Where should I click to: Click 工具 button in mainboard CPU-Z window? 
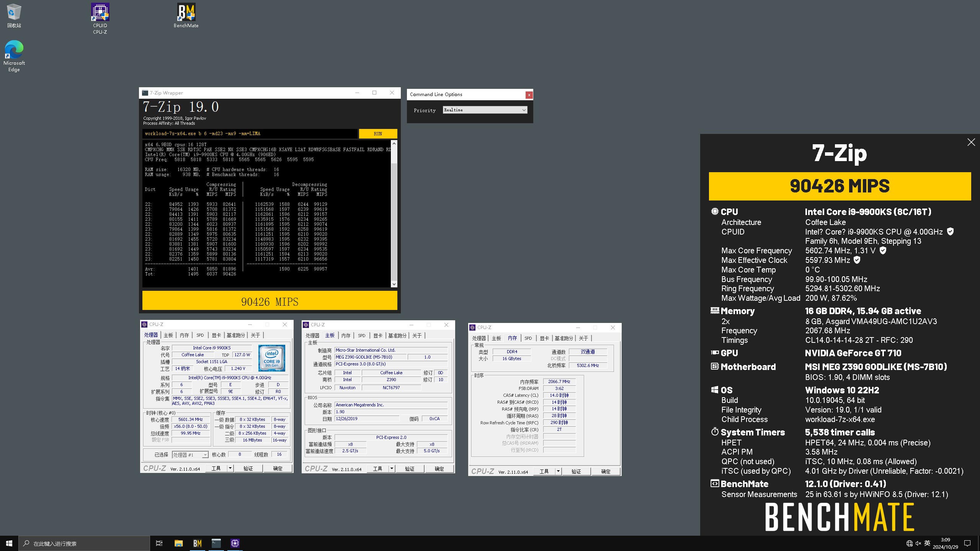coord(378,469)
